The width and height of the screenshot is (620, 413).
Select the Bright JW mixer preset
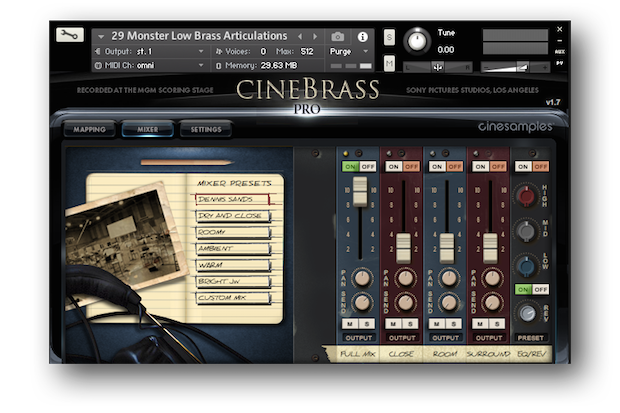coord(232,281)
